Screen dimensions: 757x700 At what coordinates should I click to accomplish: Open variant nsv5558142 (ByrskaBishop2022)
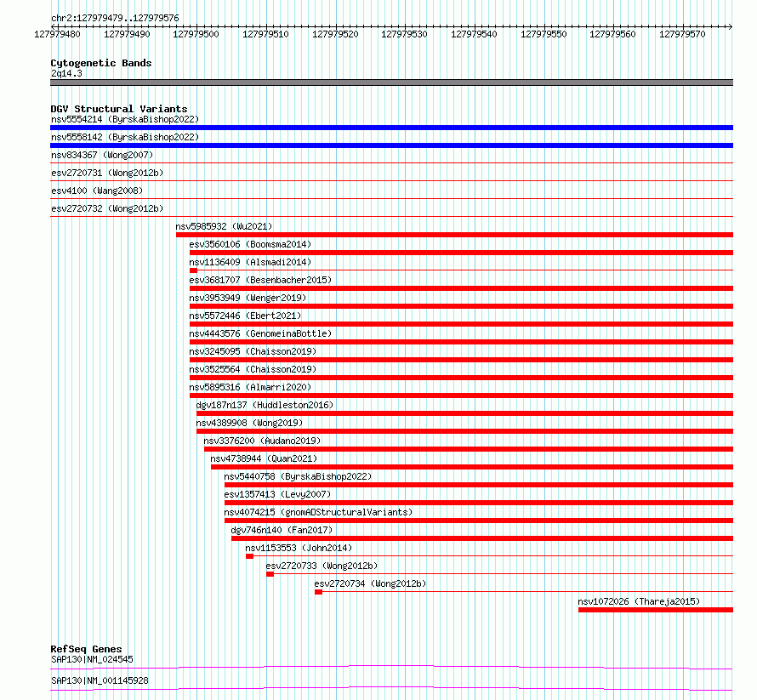pyautogui.click(x=125, y=137)
